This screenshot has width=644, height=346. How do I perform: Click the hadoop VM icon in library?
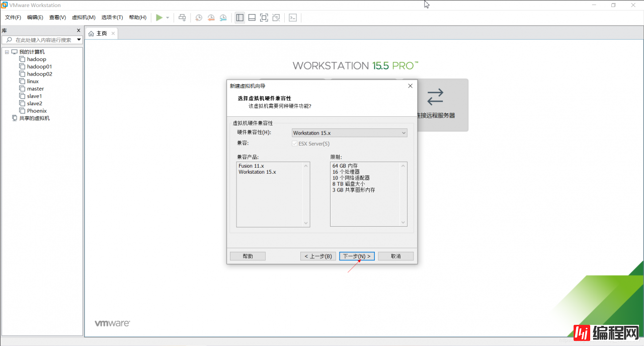pyautogui.click(x=22, y=59)
